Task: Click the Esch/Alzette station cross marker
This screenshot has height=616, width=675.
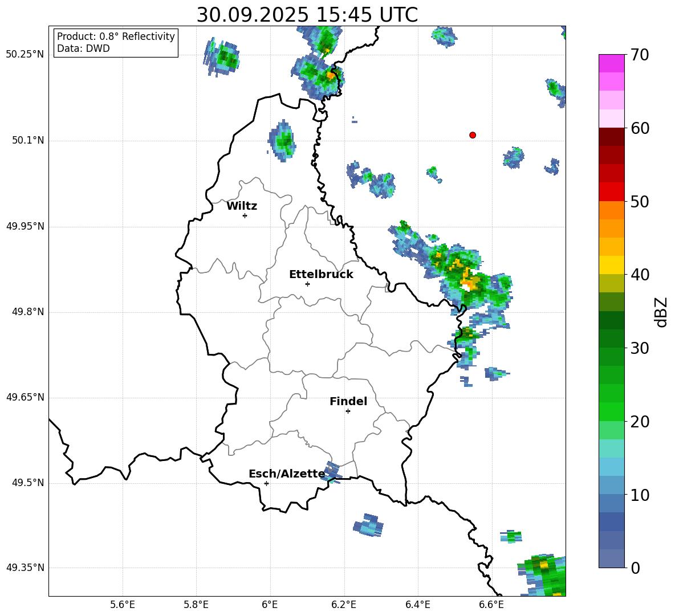Action: (x=266, y=483)
